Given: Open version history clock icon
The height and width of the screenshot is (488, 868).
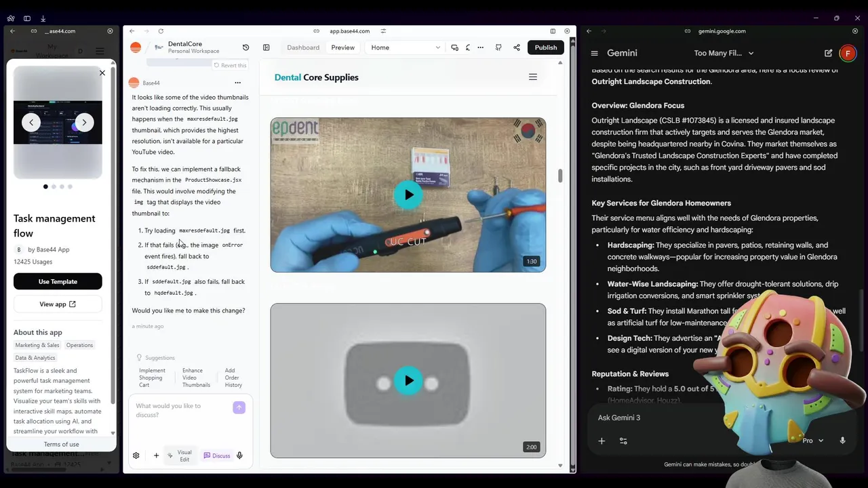Looking at the screenshot, I should click(245, 47).
